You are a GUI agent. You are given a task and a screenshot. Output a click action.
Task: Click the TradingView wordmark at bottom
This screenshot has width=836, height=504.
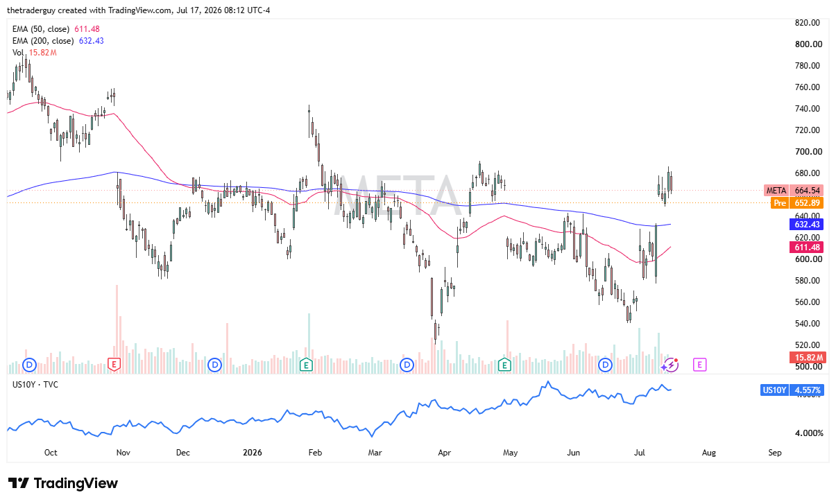coord(76,483)
